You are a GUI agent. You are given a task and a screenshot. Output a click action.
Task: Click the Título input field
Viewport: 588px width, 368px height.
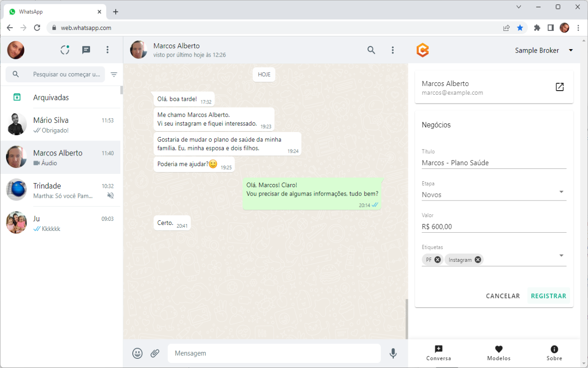click(494, 163)
